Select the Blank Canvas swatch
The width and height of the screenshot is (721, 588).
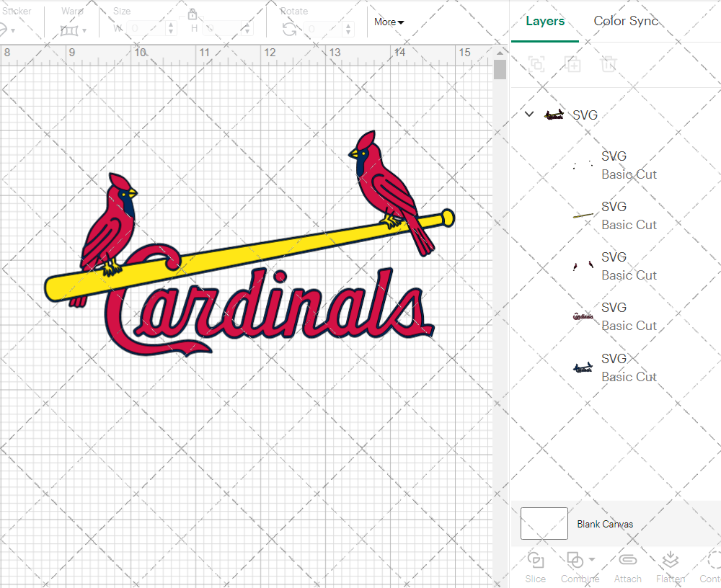click(x=544, y=524)
